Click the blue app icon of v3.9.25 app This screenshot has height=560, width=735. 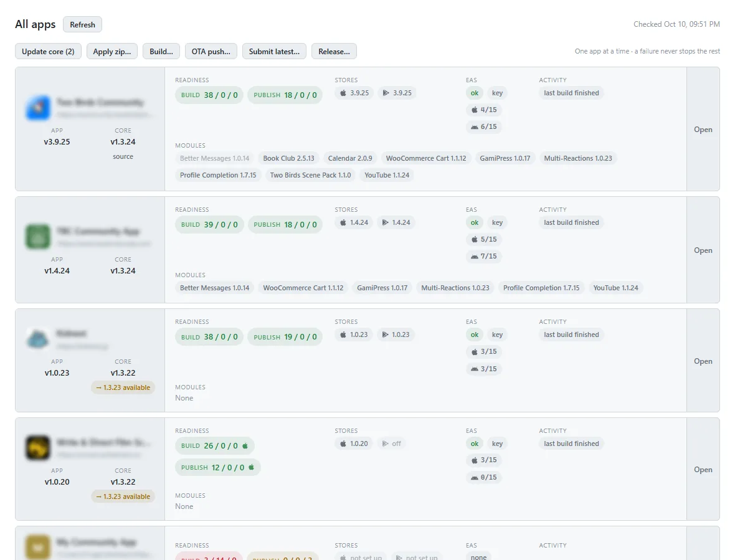tap(38, 107)
